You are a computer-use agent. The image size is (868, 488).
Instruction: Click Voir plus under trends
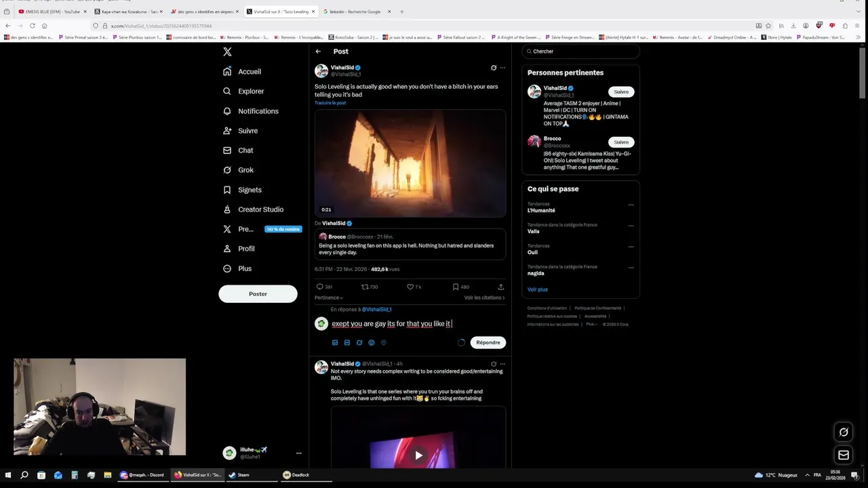[x=537, y=289]
